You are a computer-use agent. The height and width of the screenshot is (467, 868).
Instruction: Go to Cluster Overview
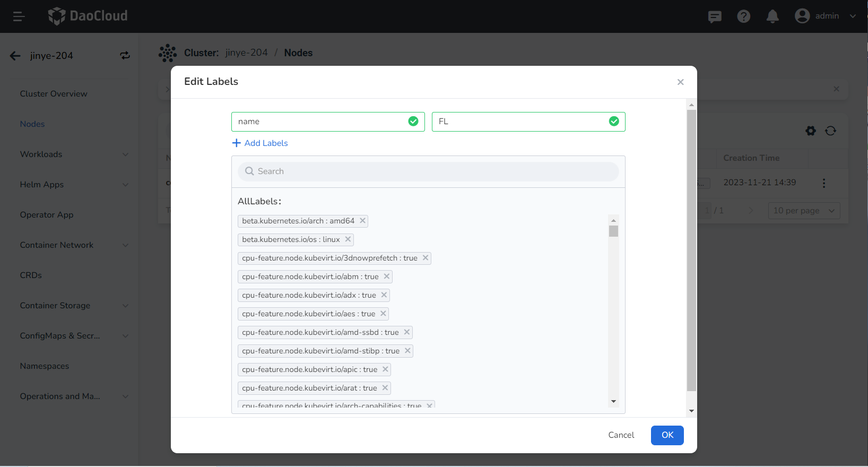(x=54, y=94)
